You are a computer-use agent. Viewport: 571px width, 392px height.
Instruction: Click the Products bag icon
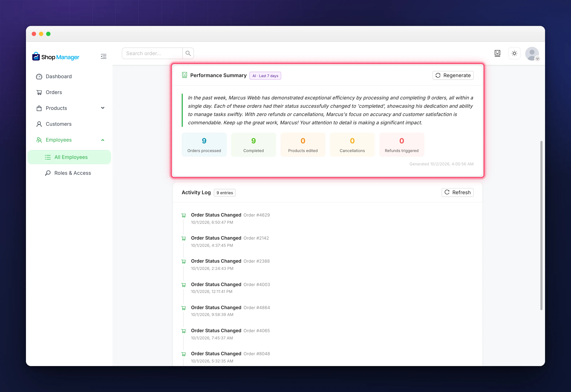[x=39, y=108]
